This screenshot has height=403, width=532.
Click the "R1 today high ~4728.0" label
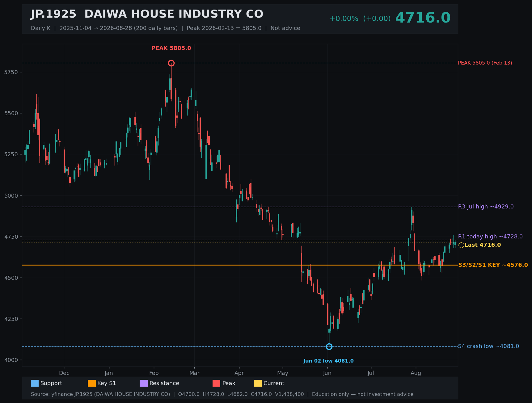pyautogui.click(x=490, y=237)
